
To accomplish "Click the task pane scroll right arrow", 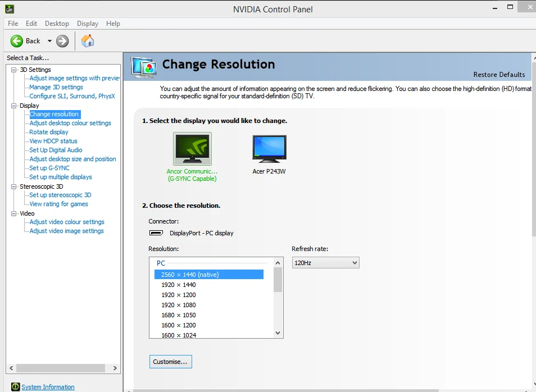I will pyautogui.click(x=115, y=368).
